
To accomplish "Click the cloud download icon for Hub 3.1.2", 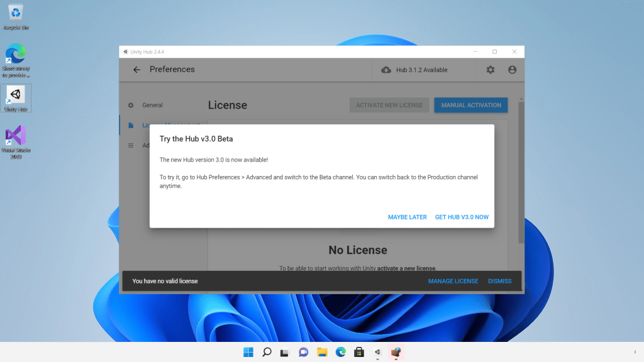I will click(x=386, y=70).
